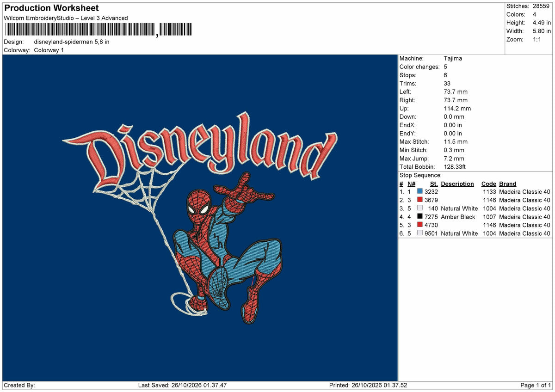Click the Stitches value 28559
The width and height of the screenshot is (555, 392).
[x=542, y=6]
